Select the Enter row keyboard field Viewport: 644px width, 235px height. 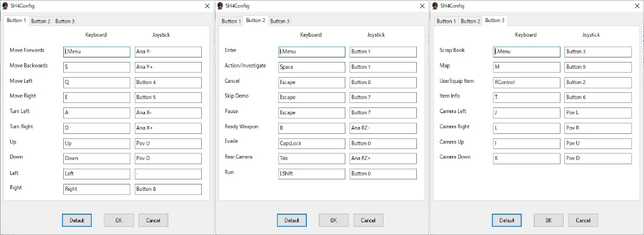[x=312, y=52]
